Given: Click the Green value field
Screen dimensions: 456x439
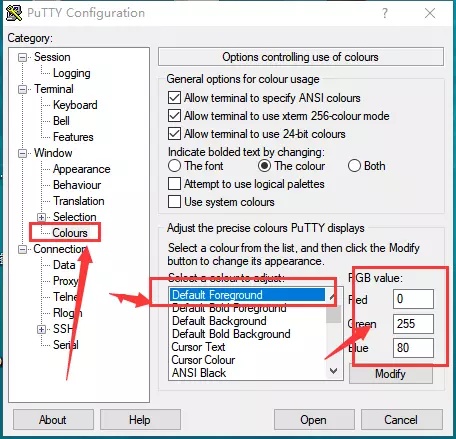Looking at the screenshot, I should [x=413, y=324].
